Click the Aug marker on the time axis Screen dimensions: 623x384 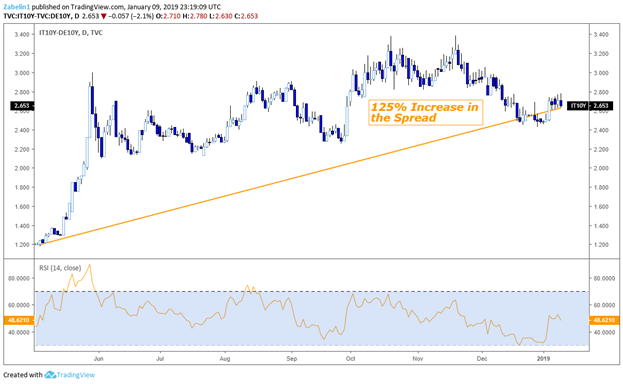(x=224, y=359)
